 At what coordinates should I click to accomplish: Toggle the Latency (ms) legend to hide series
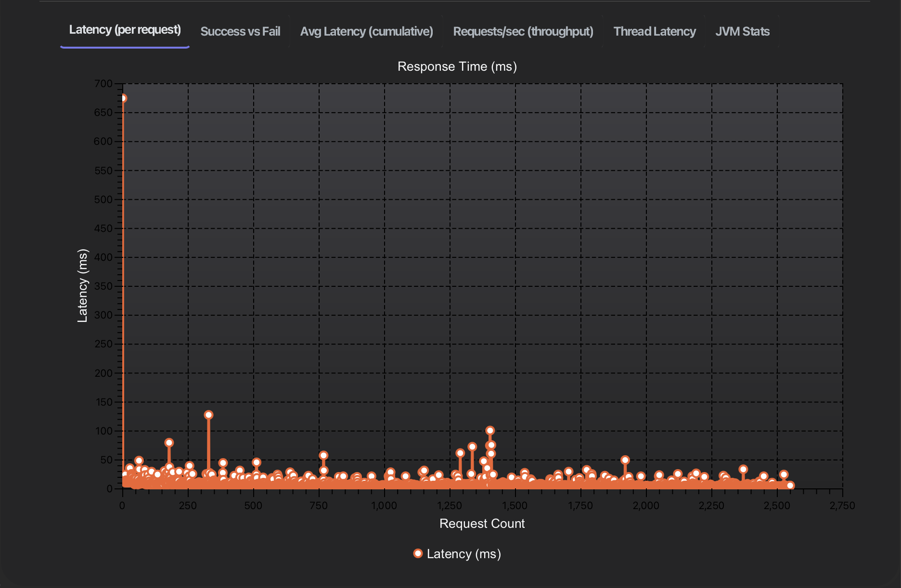pyautogui.click(x=463, y=553)
